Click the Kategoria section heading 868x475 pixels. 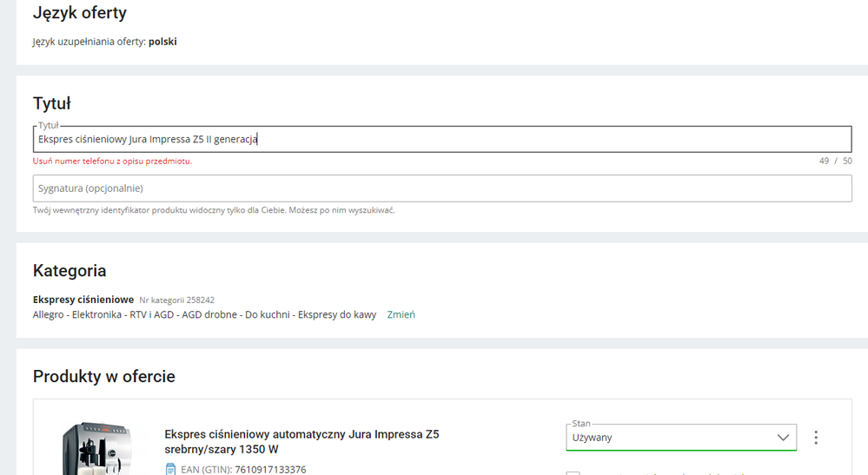coord(70,270)
